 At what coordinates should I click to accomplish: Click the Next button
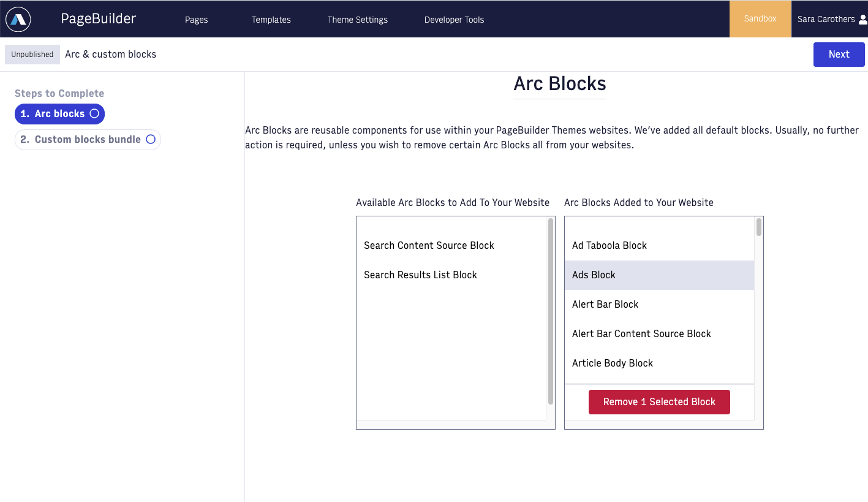[x=839, y=54]
